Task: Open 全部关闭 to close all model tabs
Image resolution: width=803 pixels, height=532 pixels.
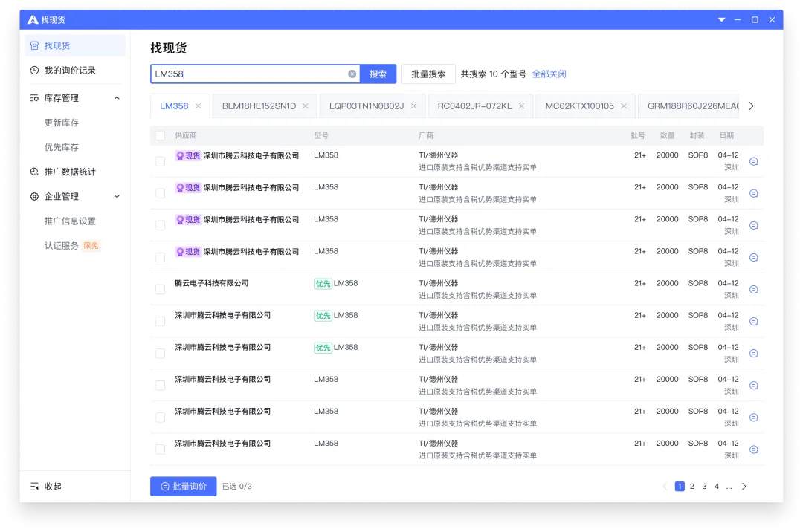Action: [549, 74]
